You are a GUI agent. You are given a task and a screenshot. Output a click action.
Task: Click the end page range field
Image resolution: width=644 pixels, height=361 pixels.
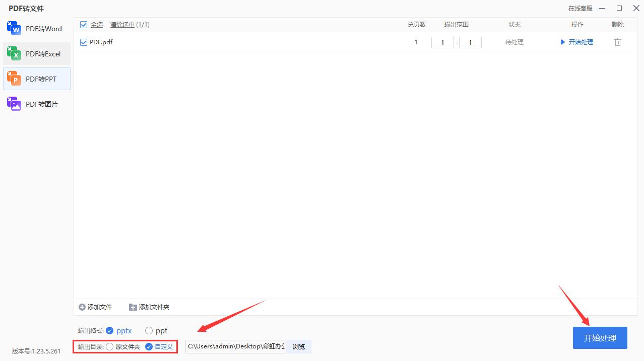click(470, 43)
